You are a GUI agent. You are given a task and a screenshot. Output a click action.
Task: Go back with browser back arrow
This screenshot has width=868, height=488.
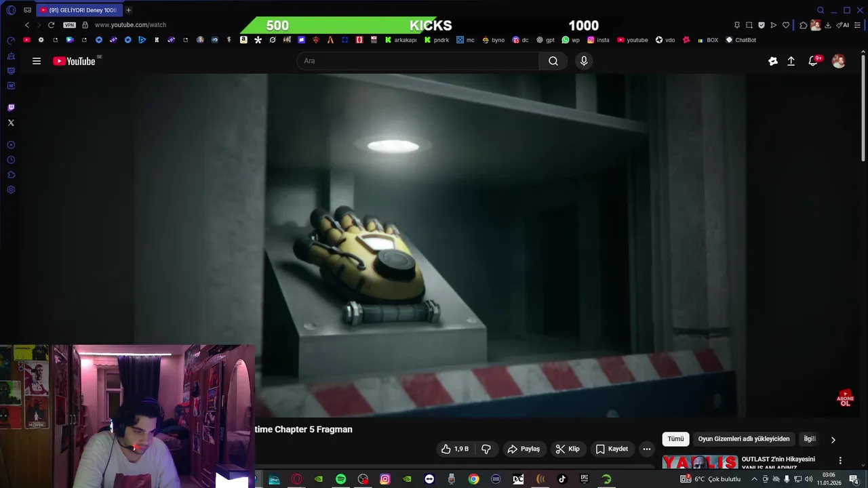[26, 25]
